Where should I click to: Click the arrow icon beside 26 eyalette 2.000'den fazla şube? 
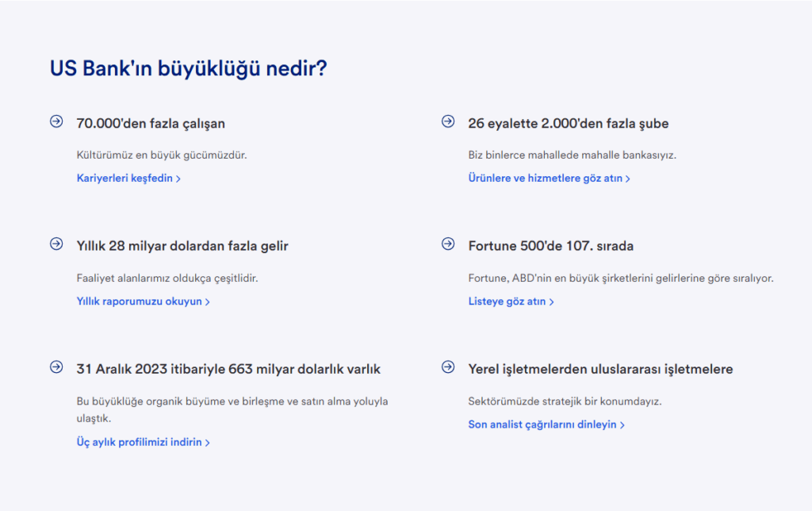[x=448, y=121]
